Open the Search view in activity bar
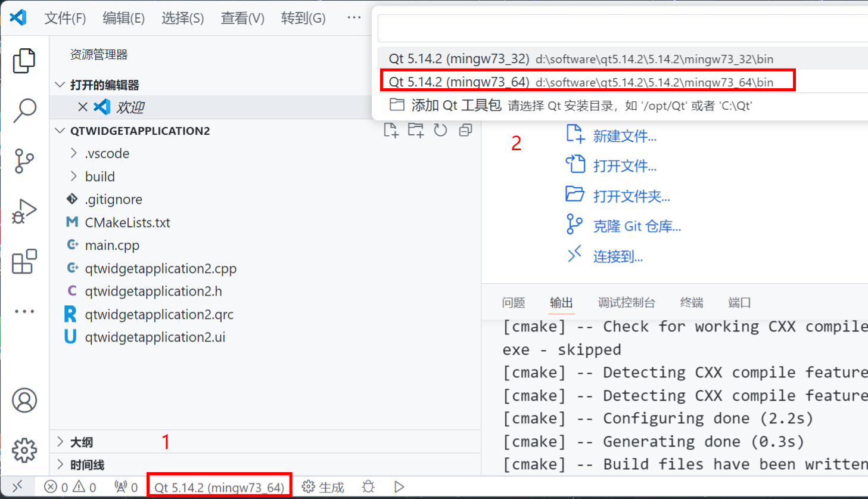This screenshot has height=499, width=868. coord(24,111)
